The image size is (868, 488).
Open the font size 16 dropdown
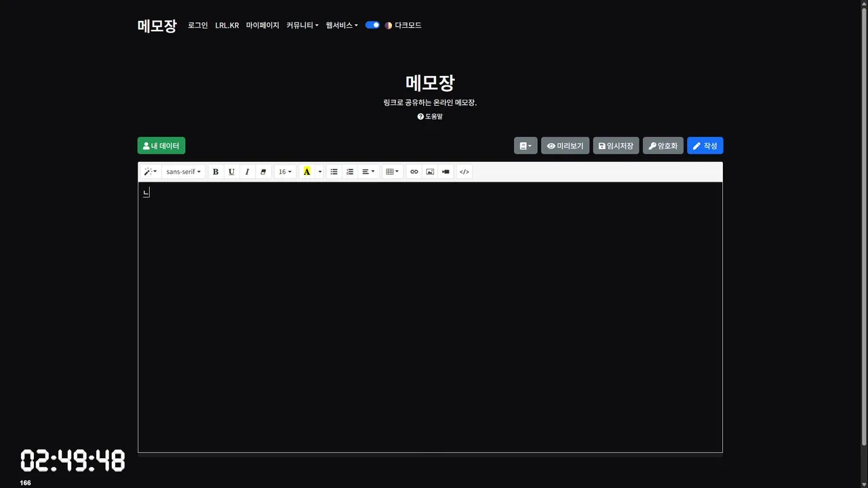click(285, 172)
